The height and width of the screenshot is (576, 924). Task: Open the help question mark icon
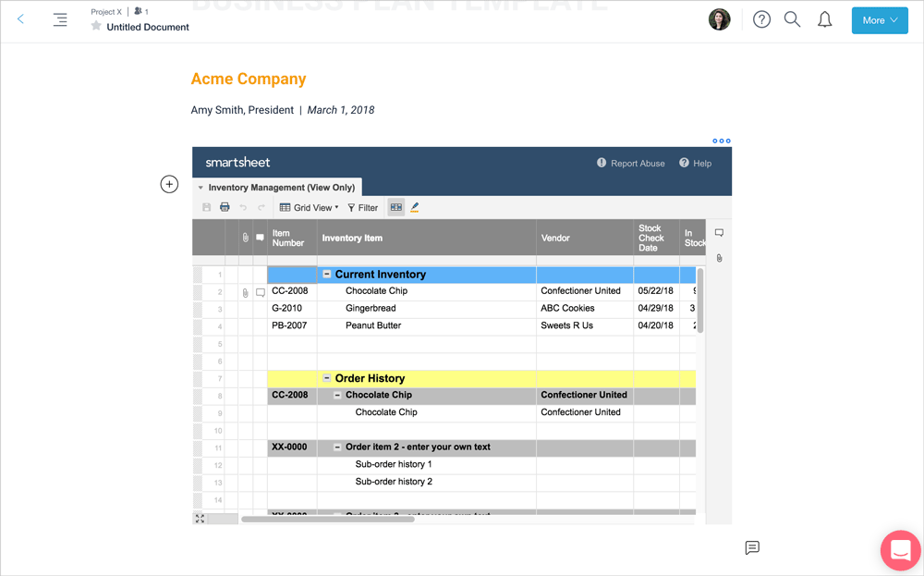point(761,19)
